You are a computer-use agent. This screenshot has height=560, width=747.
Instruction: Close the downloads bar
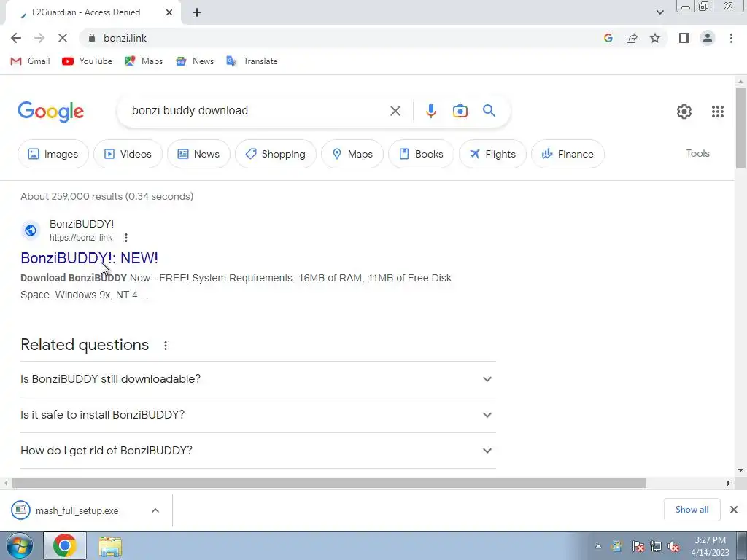tap(734, 510)
